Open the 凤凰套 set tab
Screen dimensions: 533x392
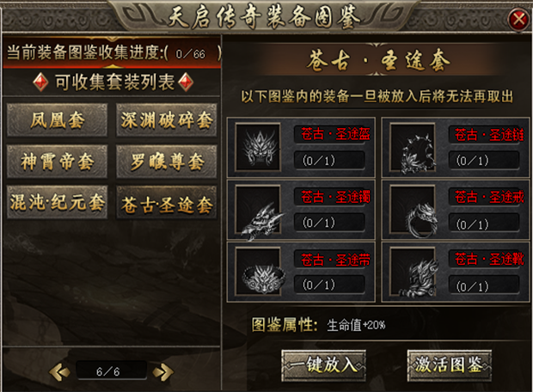tap(57, 120)
